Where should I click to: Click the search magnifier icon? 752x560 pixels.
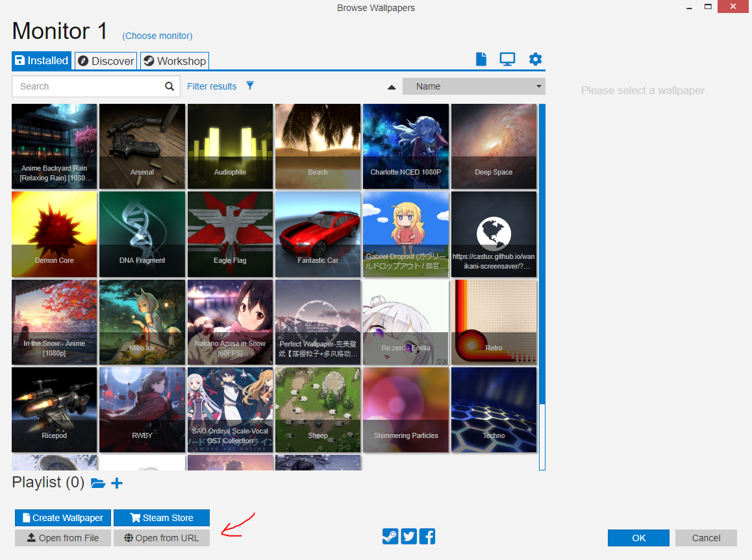point(169,86)
